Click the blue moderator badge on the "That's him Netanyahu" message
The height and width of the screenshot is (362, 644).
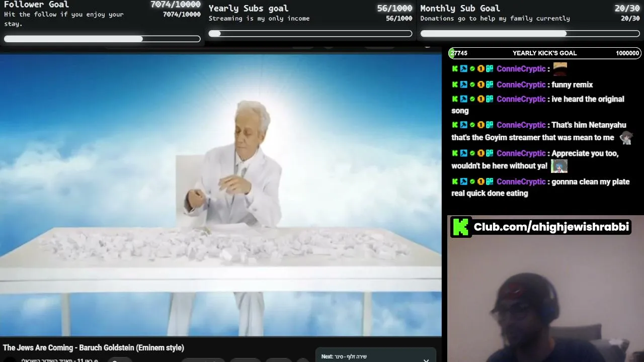click(x=463, y=125)
